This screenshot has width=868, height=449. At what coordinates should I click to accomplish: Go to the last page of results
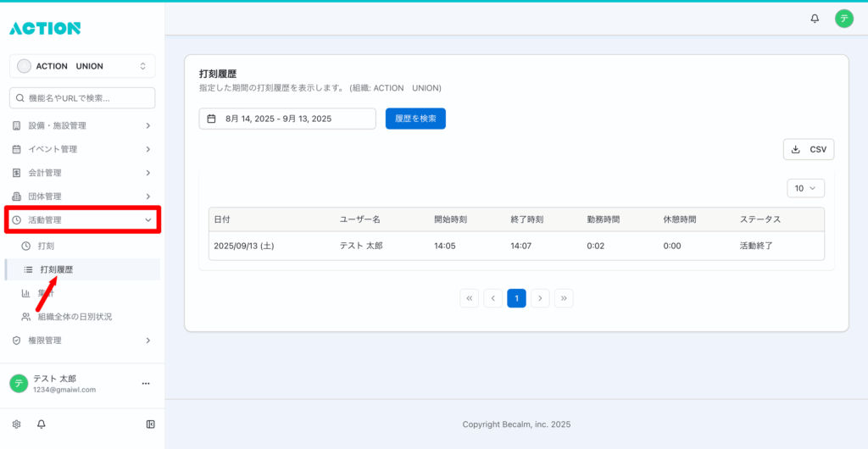tap(564, 297)
